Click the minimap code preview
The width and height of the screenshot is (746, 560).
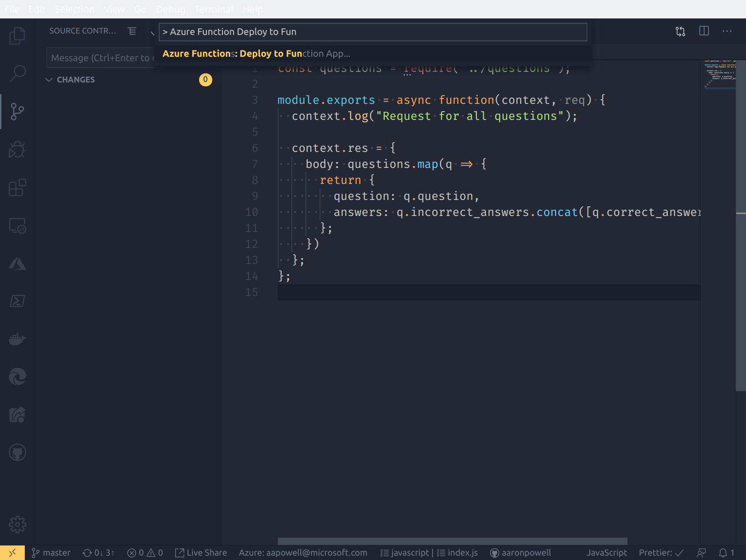point(719,74)
